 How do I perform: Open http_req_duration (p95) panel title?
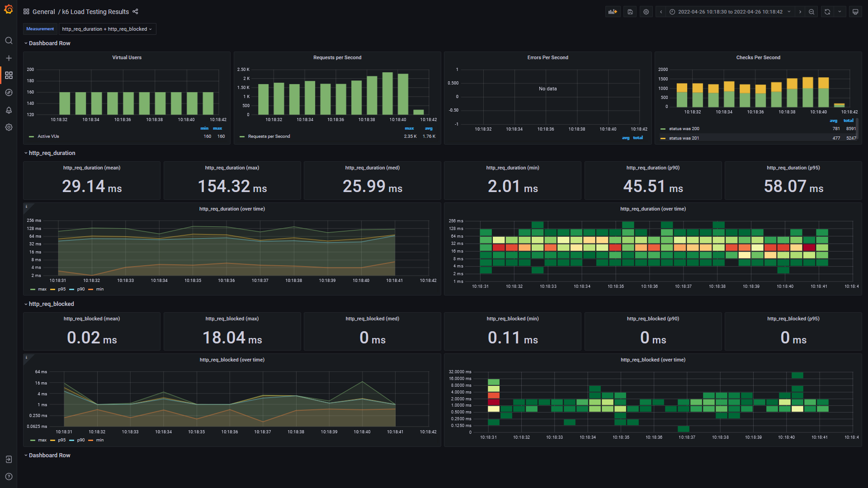click(x=793, y=168)
